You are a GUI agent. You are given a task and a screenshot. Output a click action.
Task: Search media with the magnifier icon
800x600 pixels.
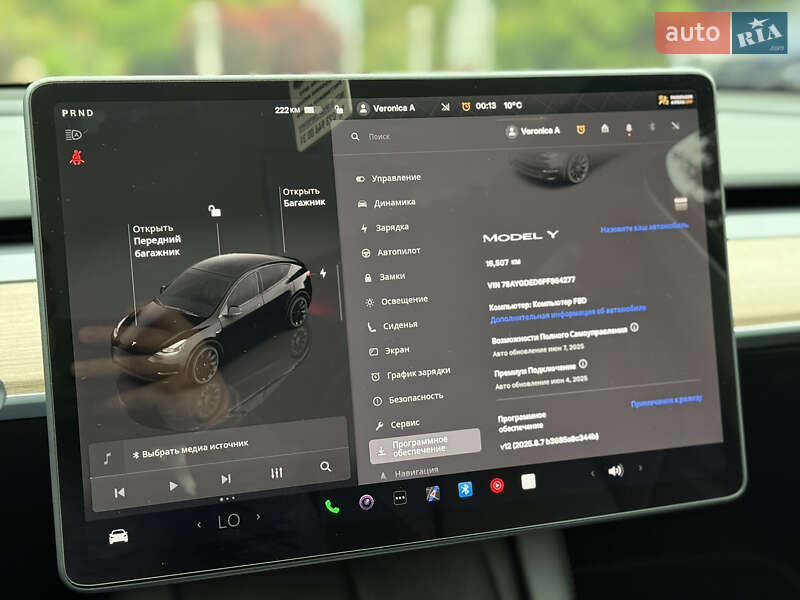325,466
